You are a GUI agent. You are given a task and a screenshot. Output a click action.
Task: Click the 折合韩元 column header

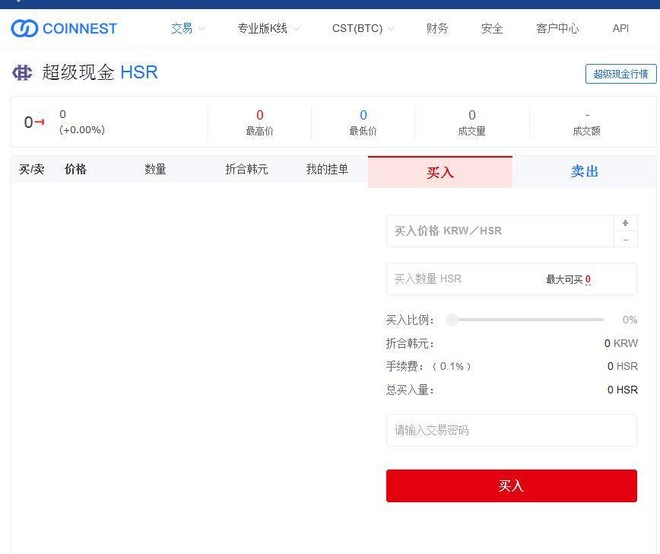point(247,169)
